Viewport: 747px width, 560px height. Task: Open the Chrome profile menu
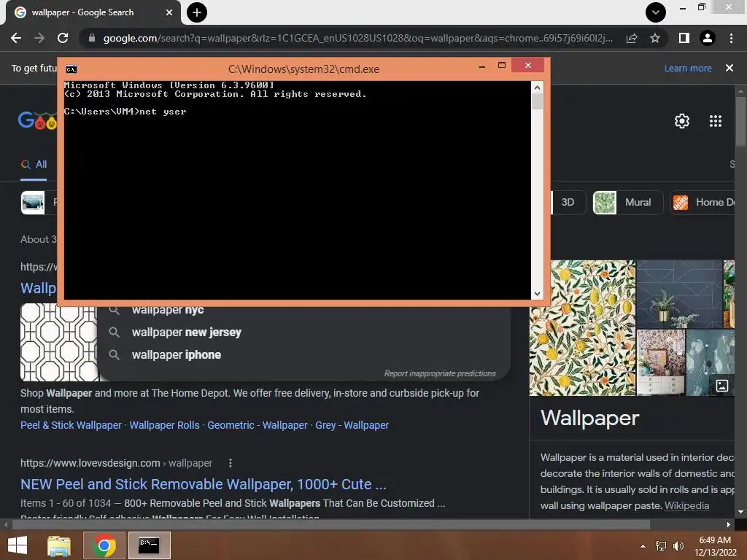coord(708,38)
